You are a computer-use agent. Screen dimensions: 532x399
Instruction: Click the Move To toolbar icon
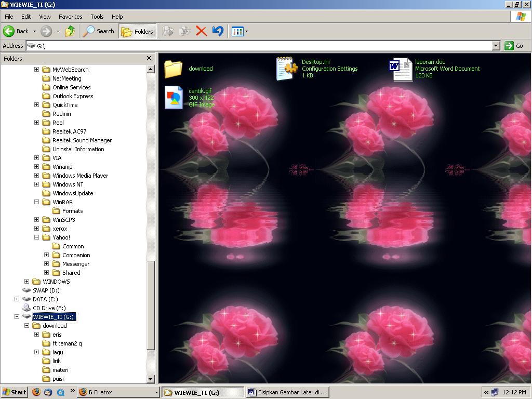tap(168, 31)
